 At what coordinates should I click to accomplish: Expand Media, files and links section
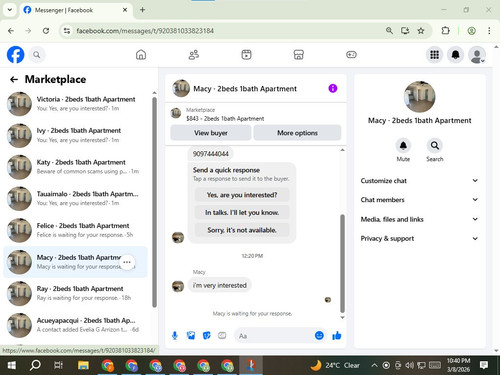(419, 219)
